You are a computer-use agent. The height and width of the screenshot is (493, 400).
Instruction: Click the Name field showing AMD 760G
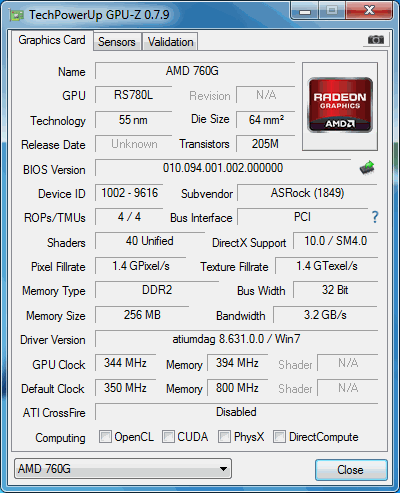(x=195, y=71)
